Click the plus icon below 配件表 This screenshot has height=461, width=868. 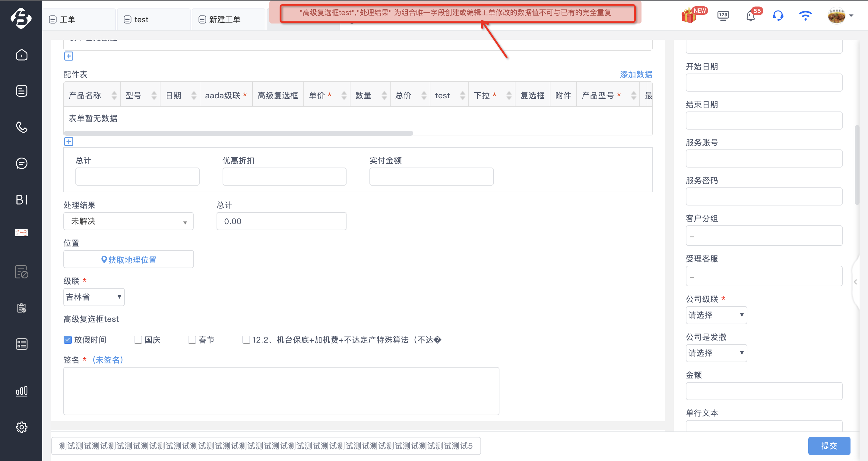[69, 141]
